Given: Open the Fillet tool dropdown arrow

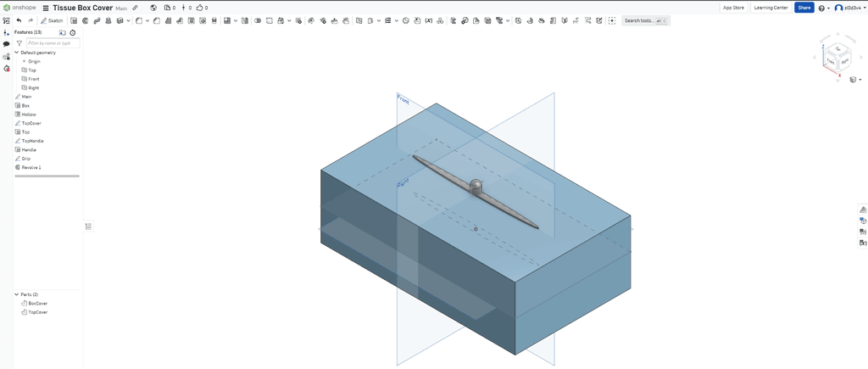Looking at the screenshot, I should (x=147, y=20).
